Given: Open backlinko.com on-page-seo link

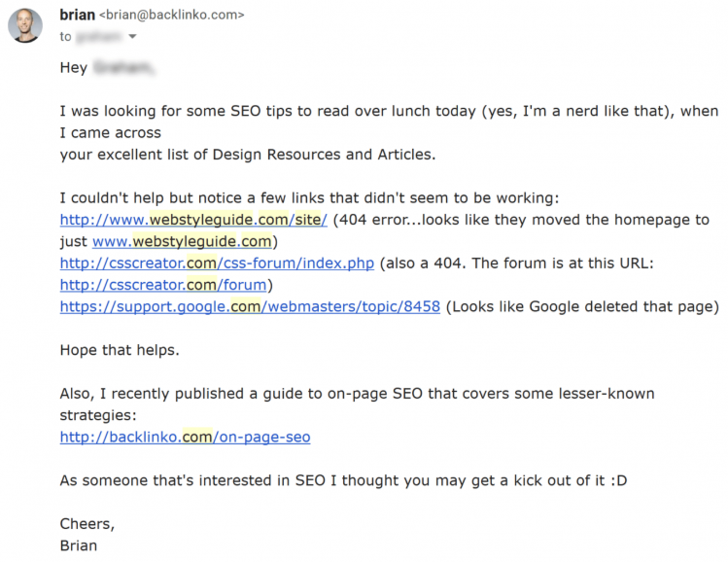Looking at the screenshot, I should (x=186, y=438).
